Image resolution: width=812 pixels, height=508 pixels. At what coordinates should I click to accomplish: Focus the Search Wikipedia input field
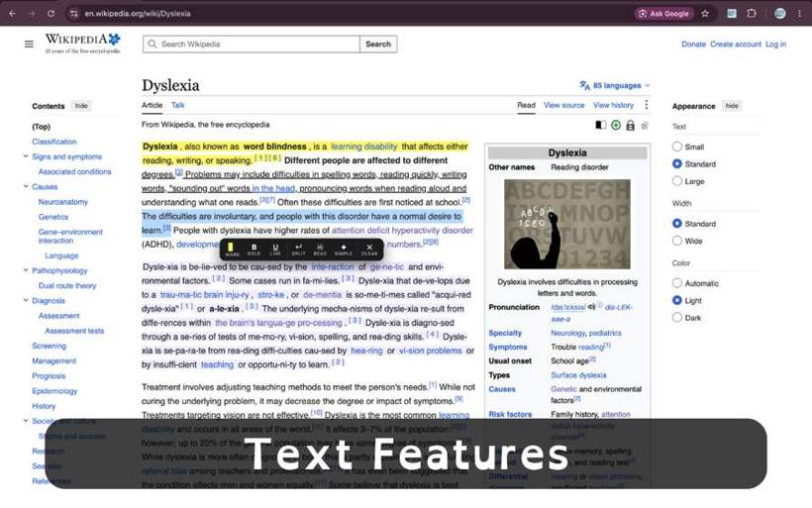pos(252,44)
